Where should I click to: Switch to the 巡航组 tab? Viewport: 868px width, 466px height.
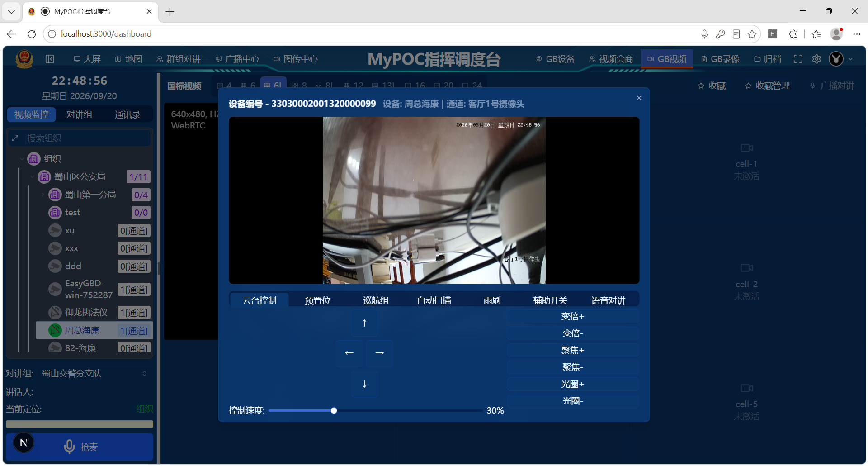376,300
